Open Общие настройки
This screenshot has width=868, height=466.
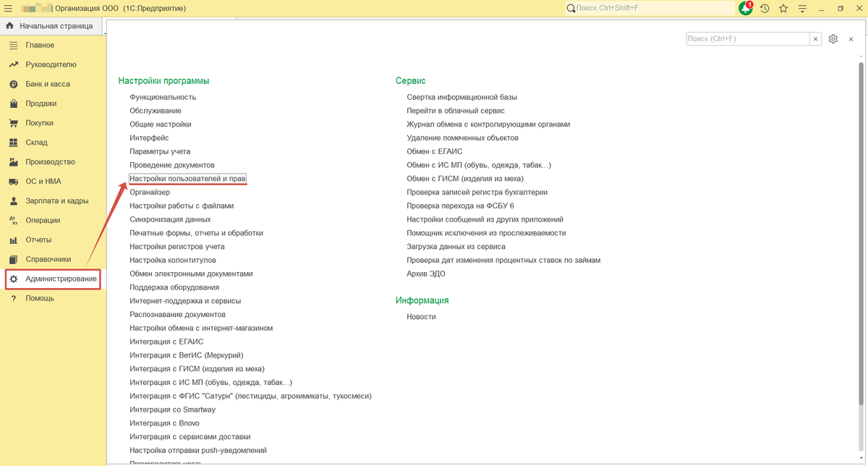(x=161, y=124)
